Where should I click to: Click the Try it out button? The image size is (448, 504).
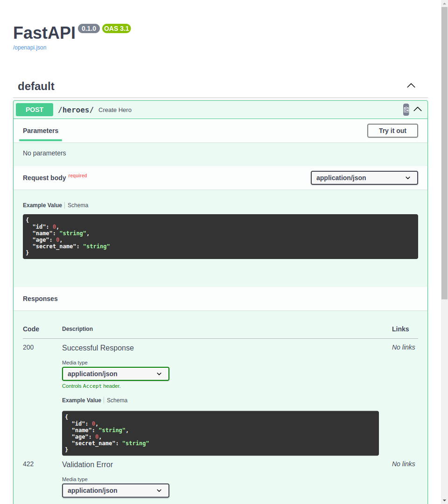tap(392, 131)
